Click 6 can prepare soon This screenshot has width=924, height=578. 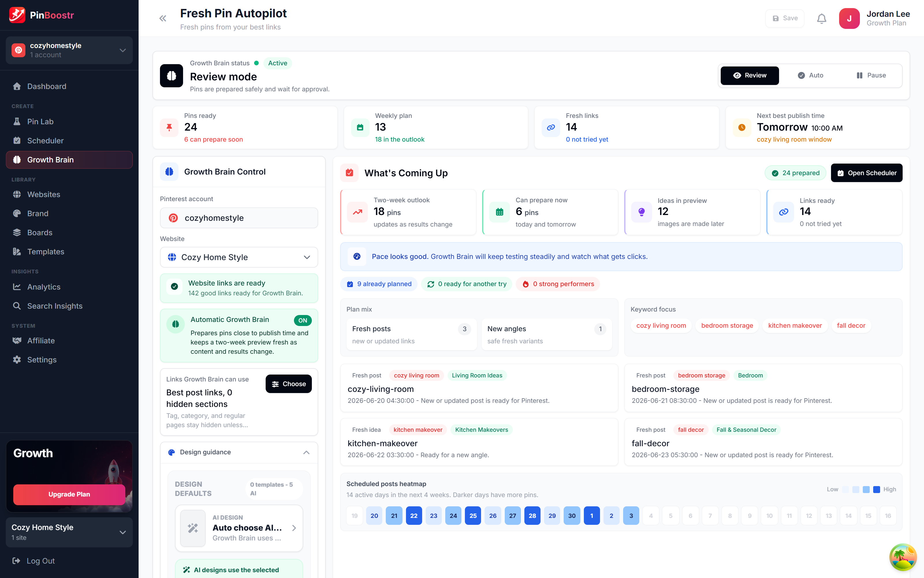[x=213, y=140]
